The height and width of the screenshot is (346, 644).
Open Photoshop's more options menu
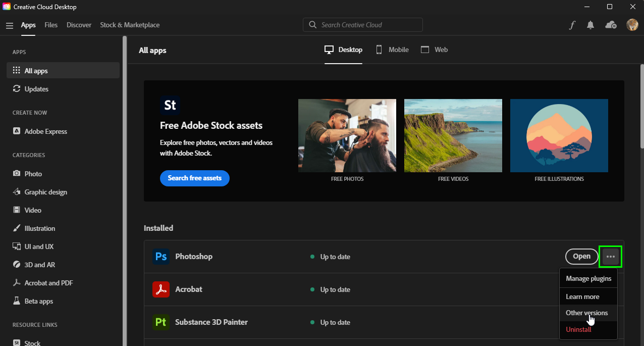click(x=610, y=256)
